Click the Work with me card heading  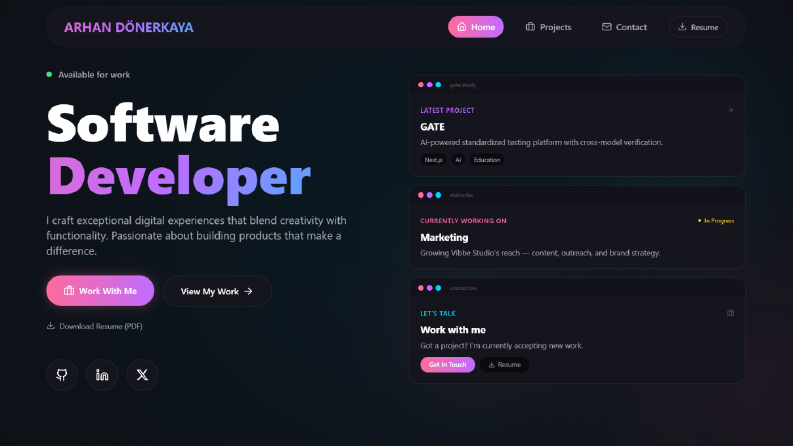[x=453, y=330]
